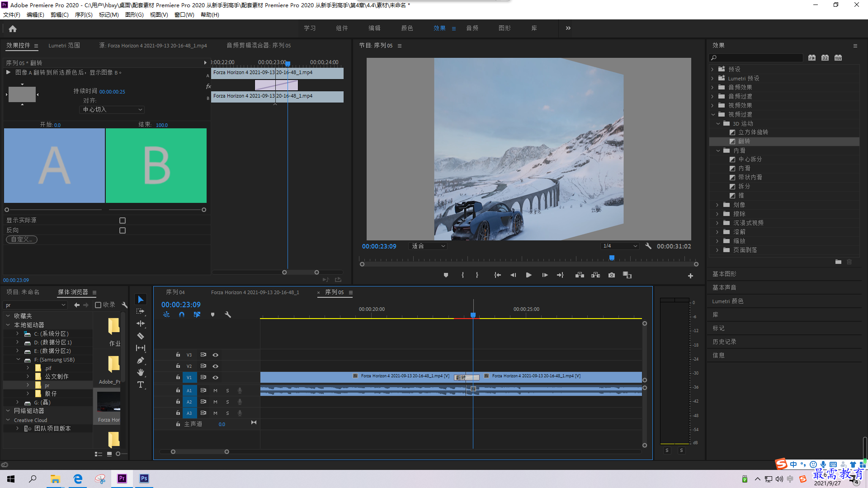Open the pr path dropdown in Media Browser
868x488 pixels.
(36, 305)
